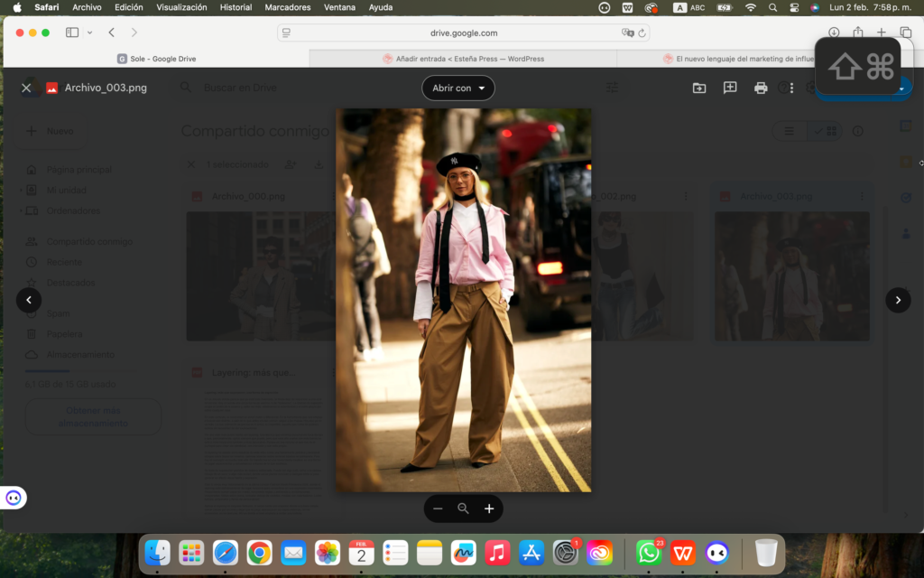
Task: Add a comment with the comment icon
Action: pyautogui.click(x=730, y=88)
